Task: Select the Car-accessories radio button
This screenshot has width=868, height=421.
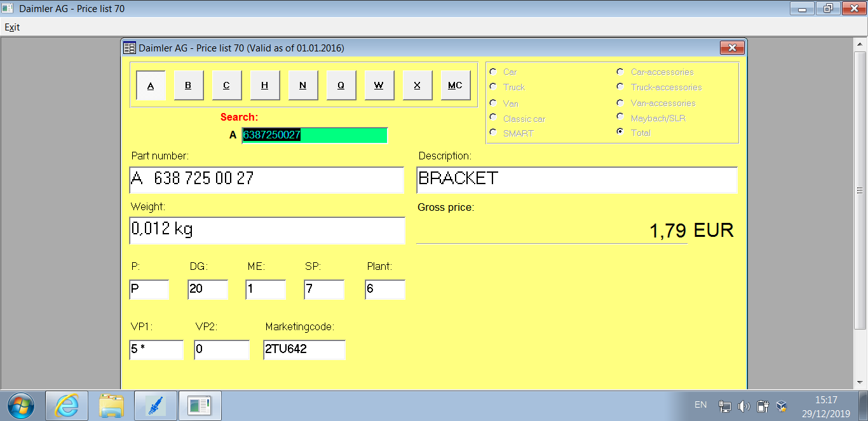Action: point(620,72)
